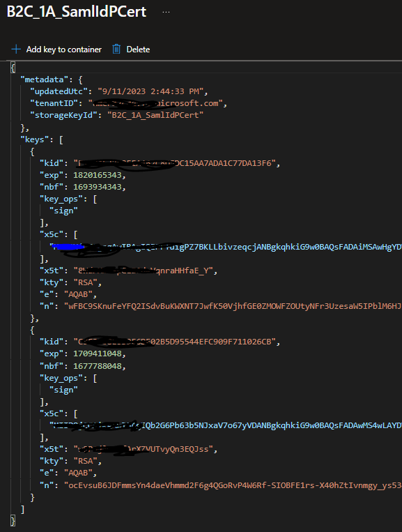This screenshot has width=402, height=532.
Task: Click the second key's exp value 1709411048
Action: click(98, 354)
